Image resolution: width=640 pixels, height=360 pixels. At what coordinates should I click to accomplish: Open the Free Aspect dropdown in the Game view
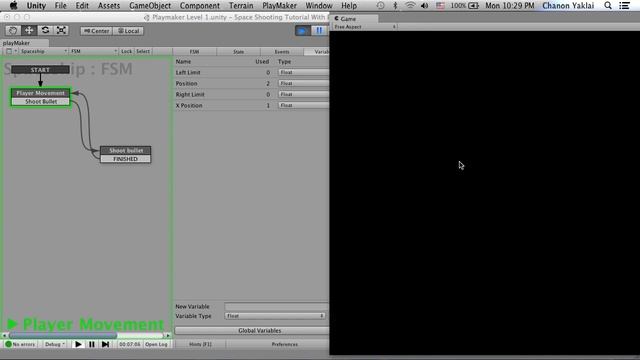tap(365, 27)
